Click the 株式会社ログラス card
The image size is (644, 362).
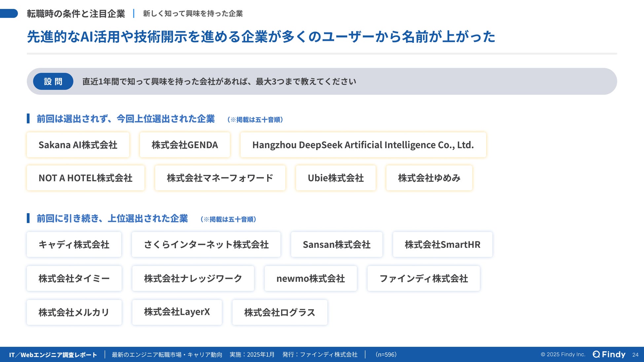(280, 312)
